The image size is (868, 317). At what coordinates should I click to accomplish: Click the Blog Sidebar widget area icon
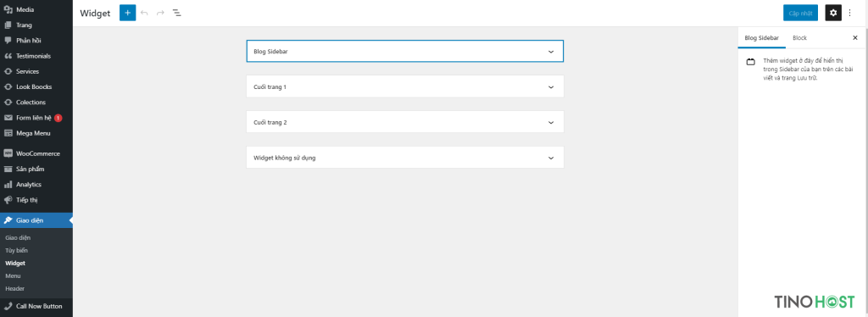coord(751,62)
